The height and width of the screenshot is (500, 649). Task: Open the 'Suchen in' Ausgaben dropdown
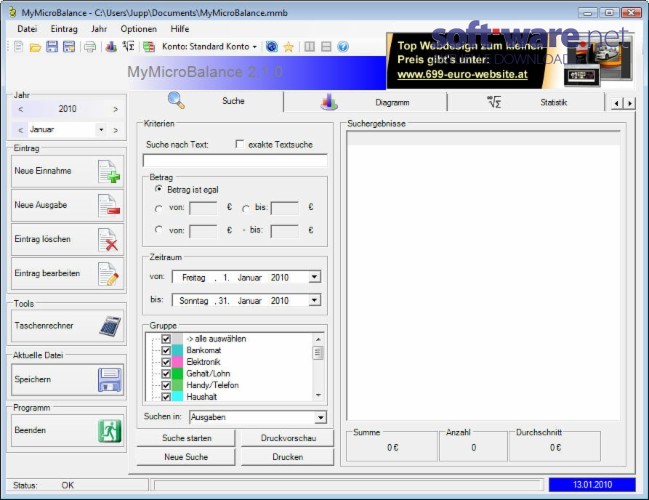point(320,418)
